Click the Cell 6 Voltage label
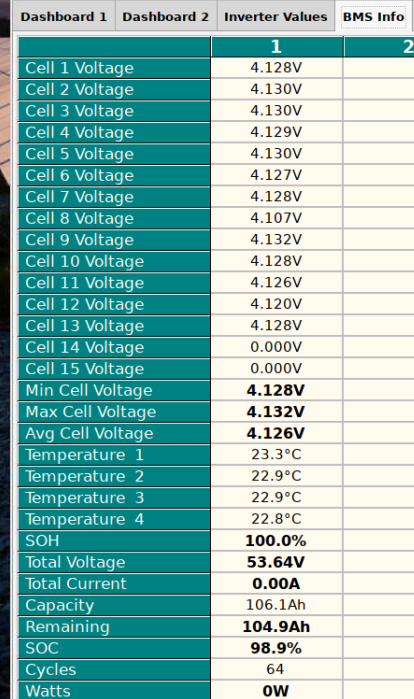The height and width of the screenshot is (699, 414). click(x=79, y=176)
